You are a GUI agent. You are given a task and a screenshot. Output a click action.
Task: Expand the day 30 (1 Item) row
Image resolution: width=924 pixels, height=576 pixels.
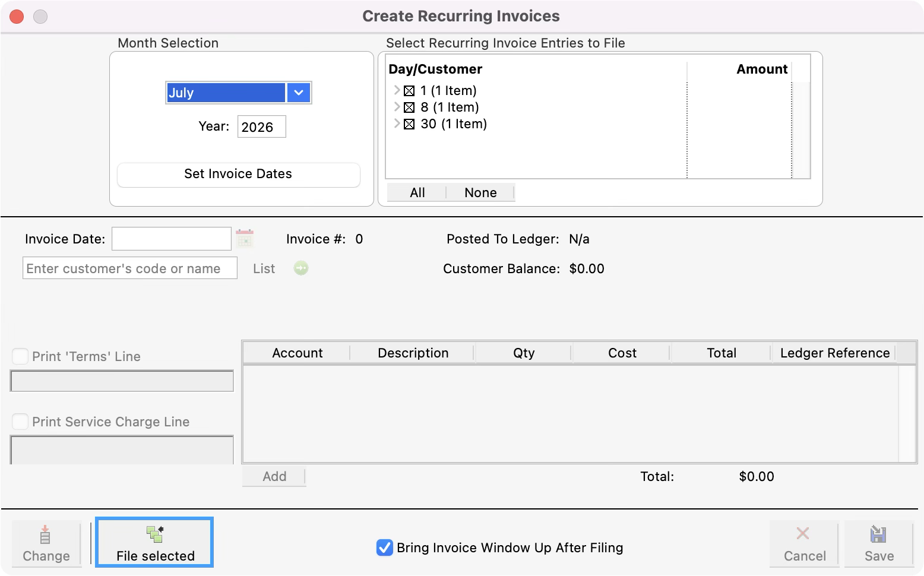coord(397,124)
